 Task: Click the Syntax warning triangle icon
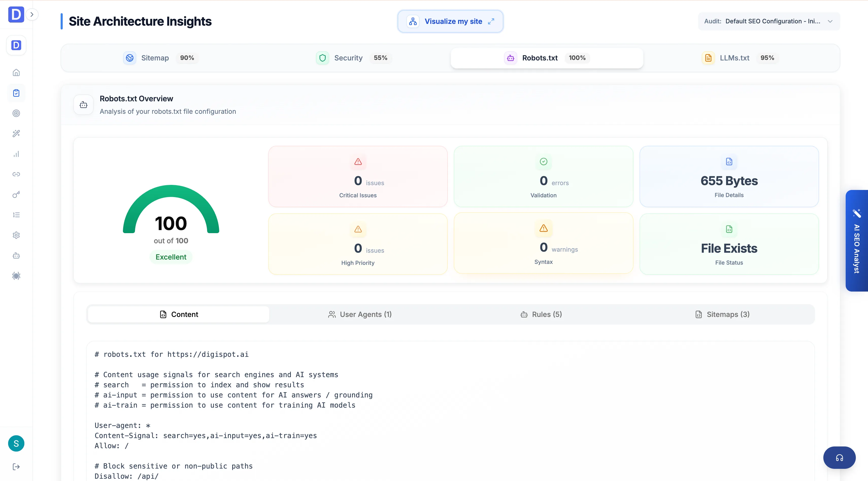543,228
